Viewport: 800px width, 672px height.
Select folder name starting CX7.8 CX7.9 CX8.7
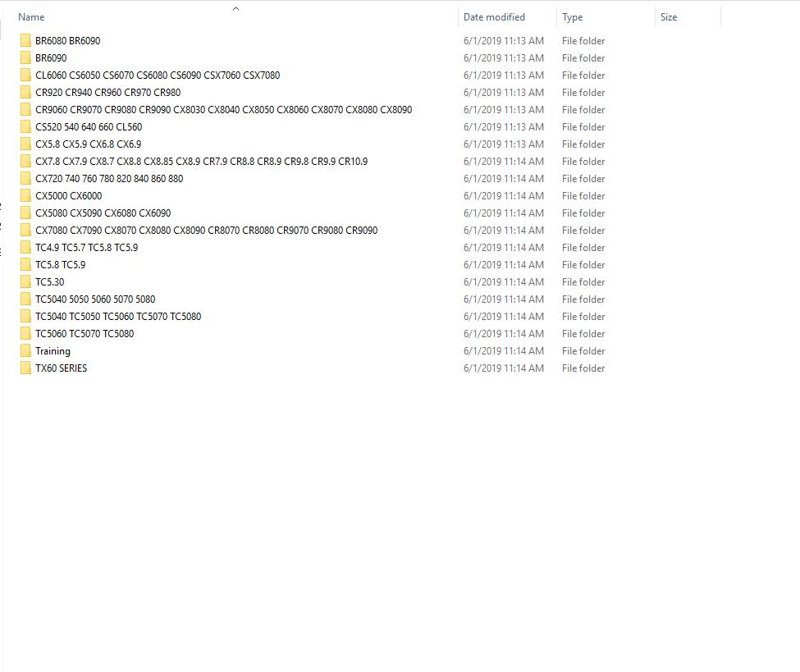202,162
